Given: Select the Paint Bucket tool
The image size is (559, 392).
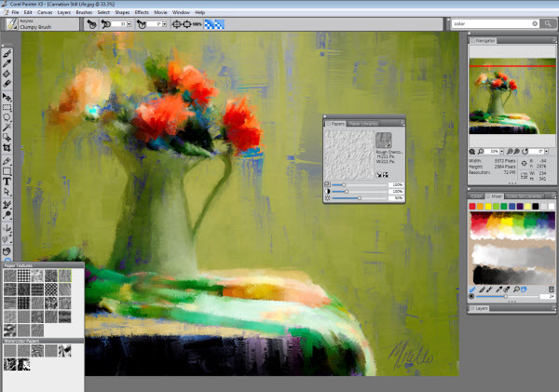Looking at the screenshot, I should [7, 74].
